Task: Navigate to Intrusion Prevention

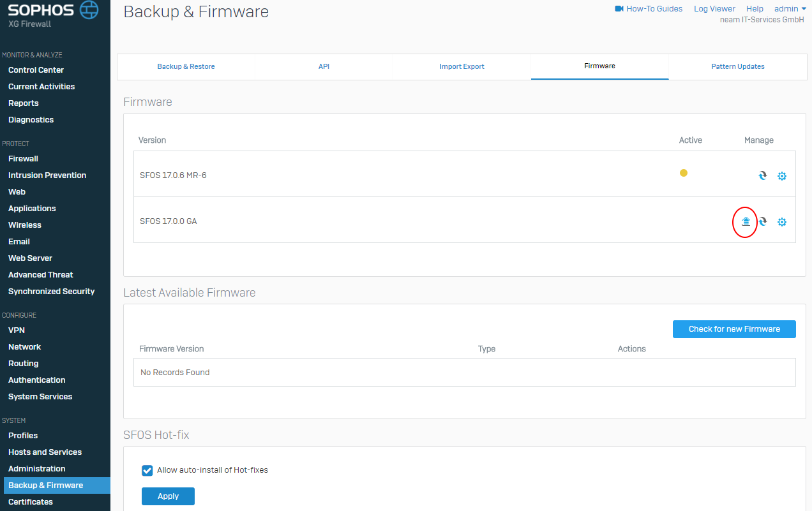Action: [47, 175]
